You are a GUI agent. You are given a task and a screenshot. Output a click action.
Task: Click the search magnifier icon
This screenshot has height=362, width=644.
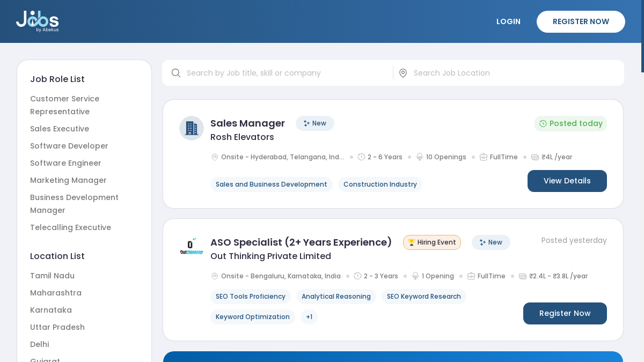[176, 73]
